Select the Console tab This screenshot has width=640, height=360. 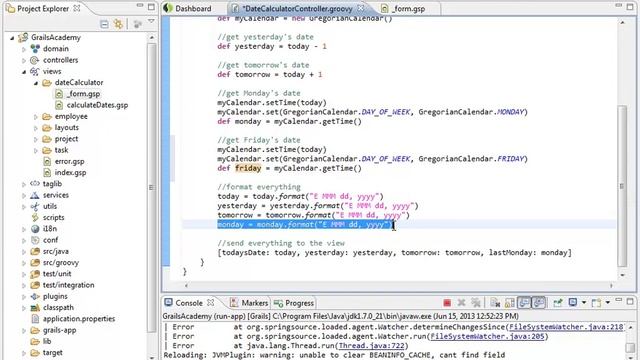pos(189,303)
